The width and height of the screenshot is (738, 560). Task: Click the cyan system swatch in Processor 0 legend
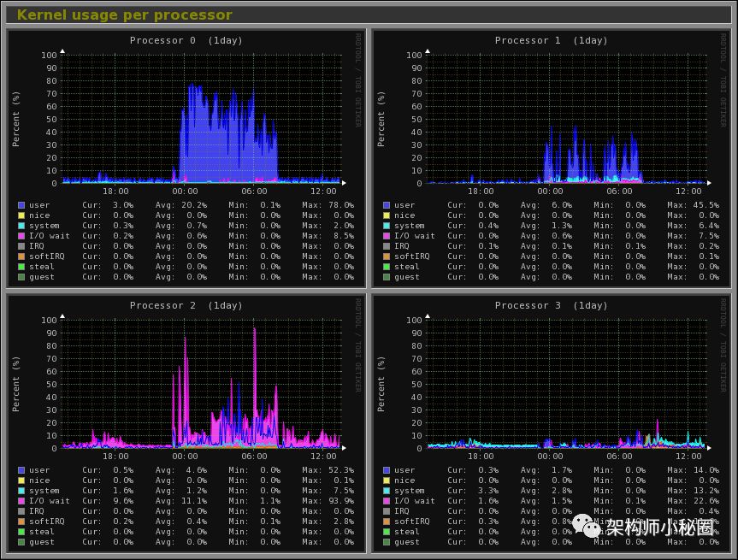pyautogui.click(x=21, y=226)
